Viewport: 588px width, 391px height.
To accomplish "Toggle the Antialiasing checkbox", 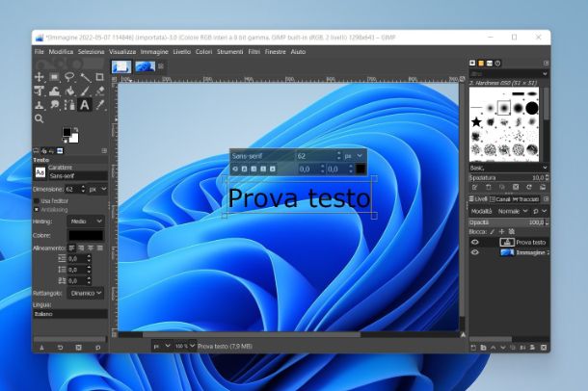I will [x=37, y=210].
